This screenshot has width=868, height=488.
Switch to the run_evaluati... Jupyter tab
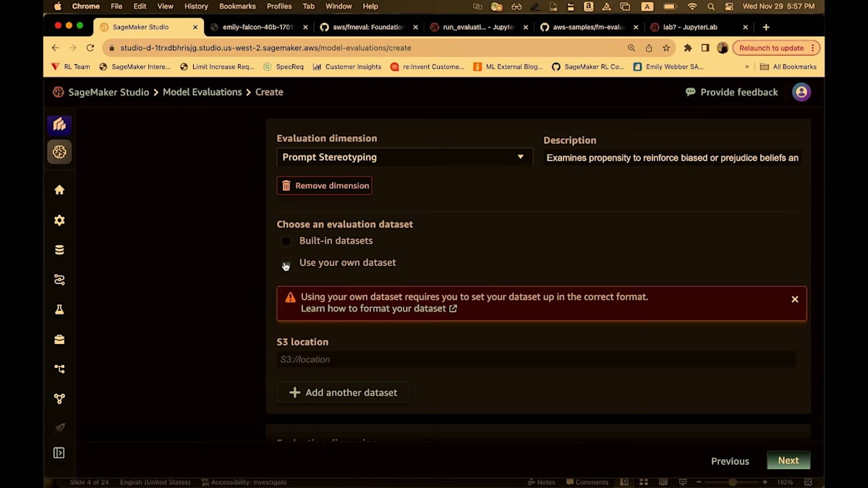click(477, 27)
